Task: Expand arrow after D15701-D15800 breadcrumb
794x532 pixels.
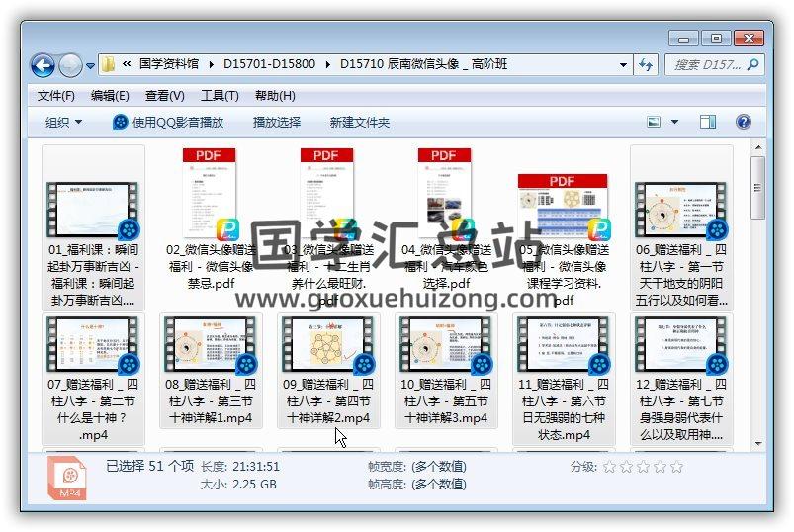Action: click(x=327, y=65)
